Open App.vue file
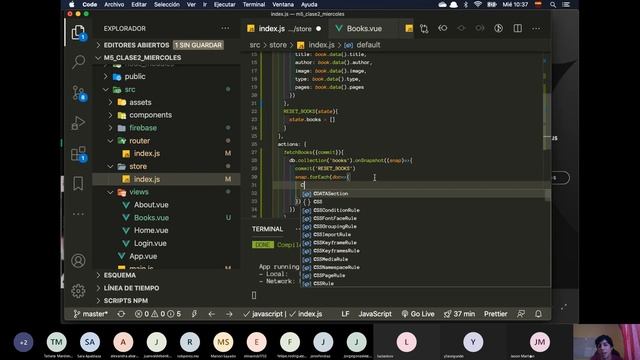Image resolution: width=640 pixels, height=360 pixels. [x=143, y=256]
